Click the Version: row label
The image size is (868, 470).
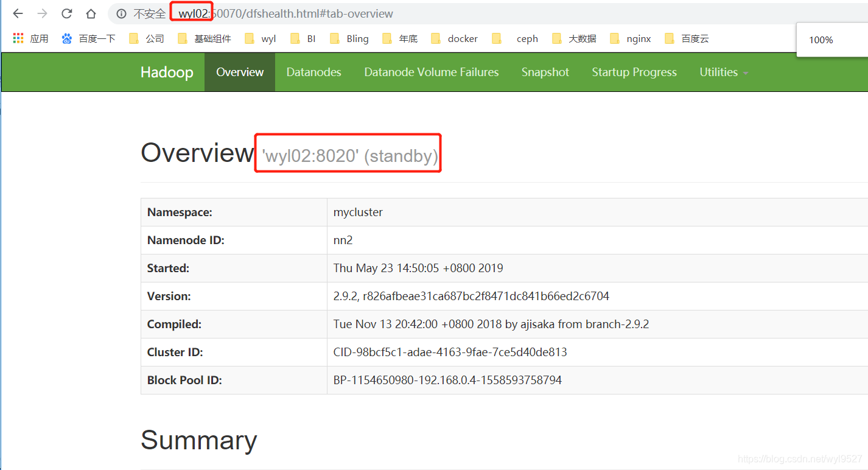pos(169,296)
